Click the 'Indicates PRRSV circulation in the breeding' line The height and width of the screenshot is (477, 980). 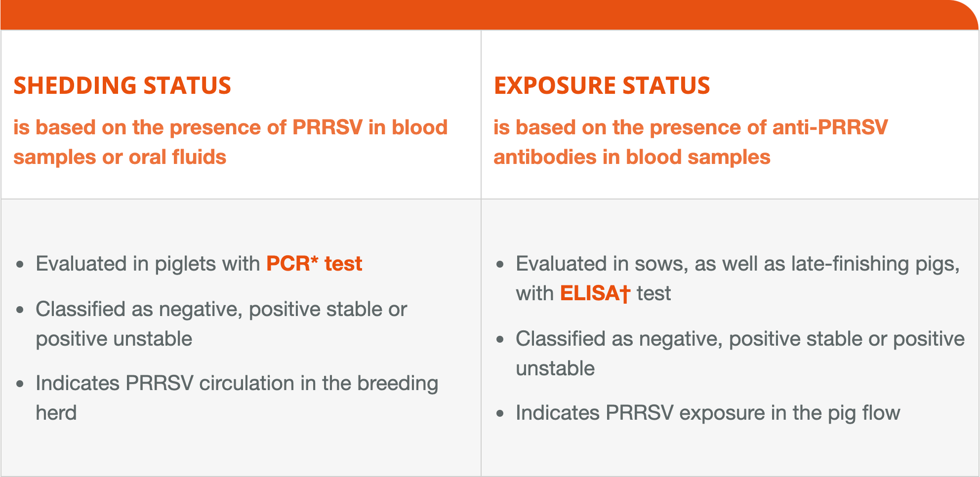(237, 383)
